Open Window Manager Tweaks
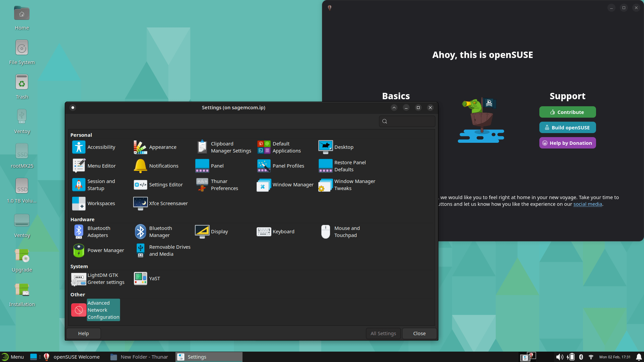The height and width of the screenshot is (362, 644). 347,185
